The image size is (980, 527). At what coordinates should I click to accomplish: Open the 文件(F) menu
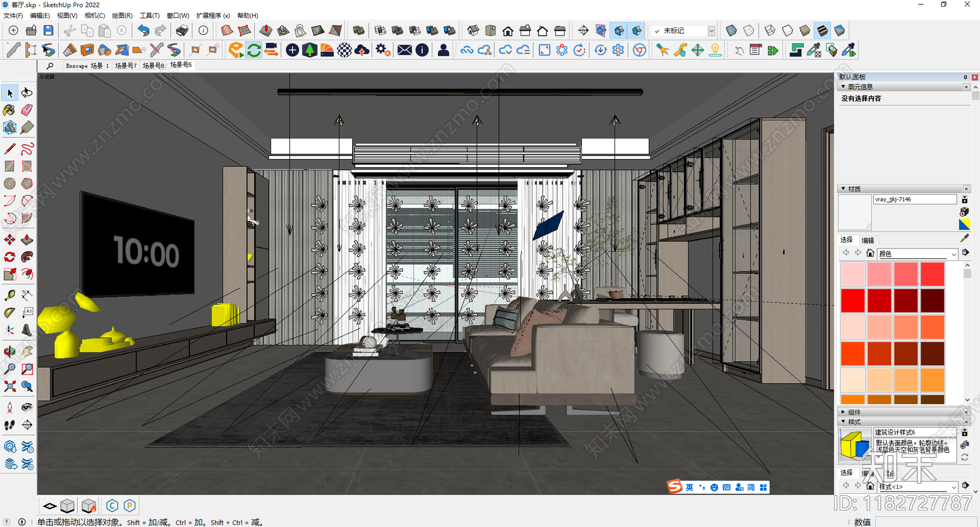(13, 15)
